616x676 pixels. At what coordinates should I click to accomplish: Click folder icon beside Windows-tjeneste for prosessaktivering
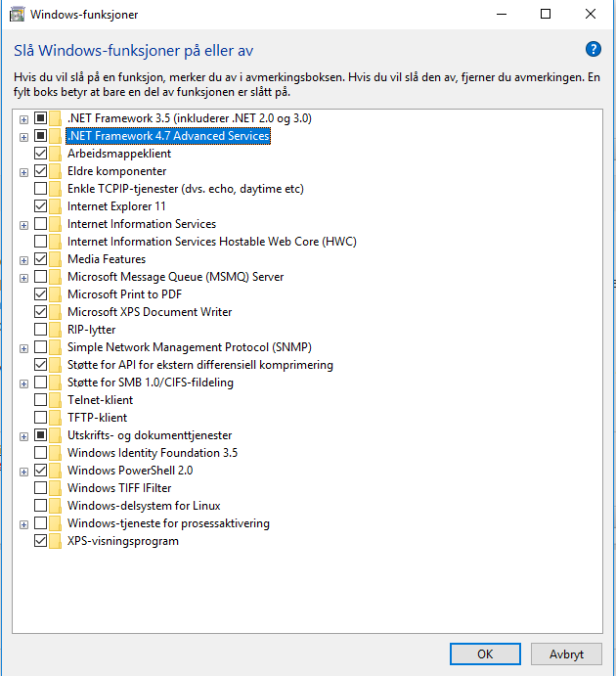click(x=55, y=523)
